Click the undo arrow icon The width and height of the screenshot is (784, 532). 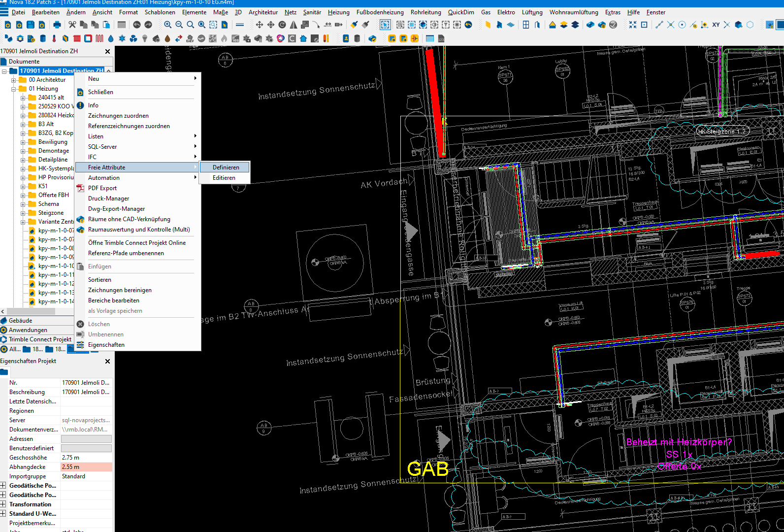coord(137,25)
